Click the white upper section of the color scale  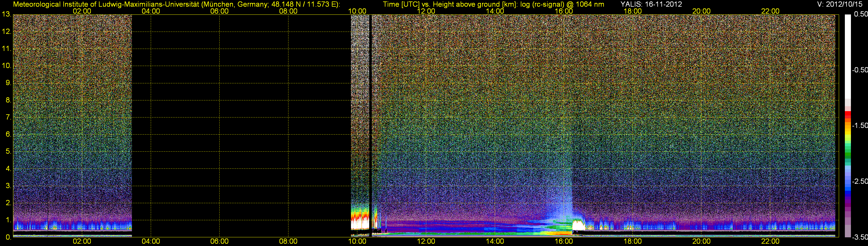[x=848, y=57]
